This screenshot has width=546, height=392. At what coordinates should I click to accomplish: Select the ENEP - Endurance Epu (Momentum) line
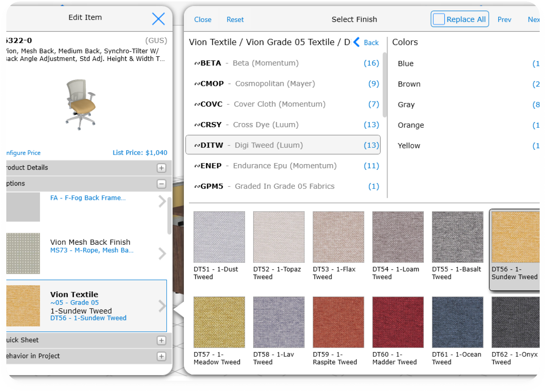(283, 165)
